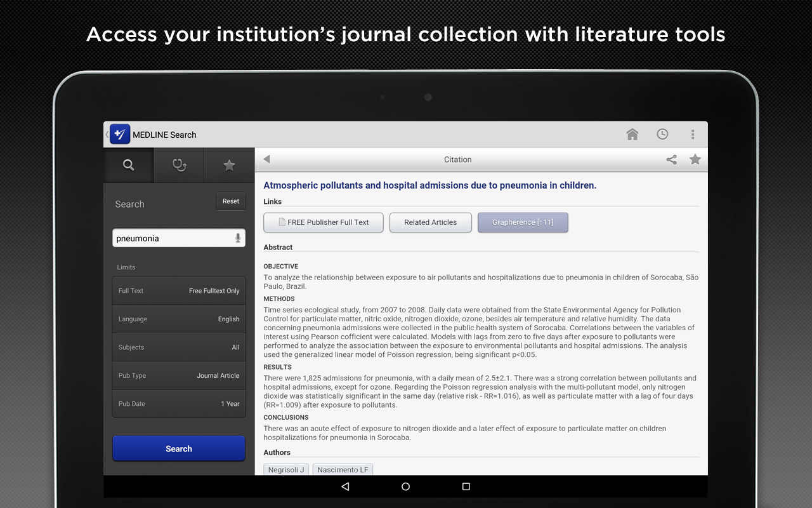Change the Pub Date limit from 1 Year
The height and width of the screenshot is (508, 812).
pos(178,403)
